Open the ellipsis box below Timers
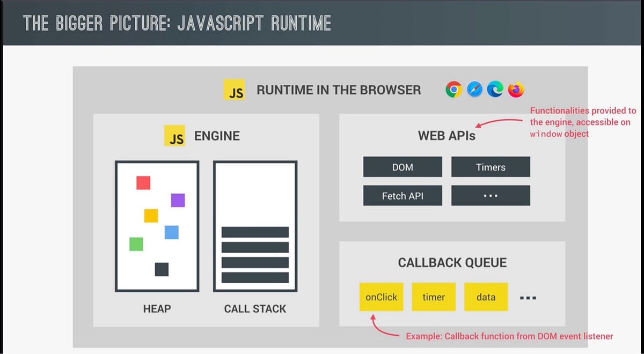Viewport: 644px width, 354px height. pos(491,195)
